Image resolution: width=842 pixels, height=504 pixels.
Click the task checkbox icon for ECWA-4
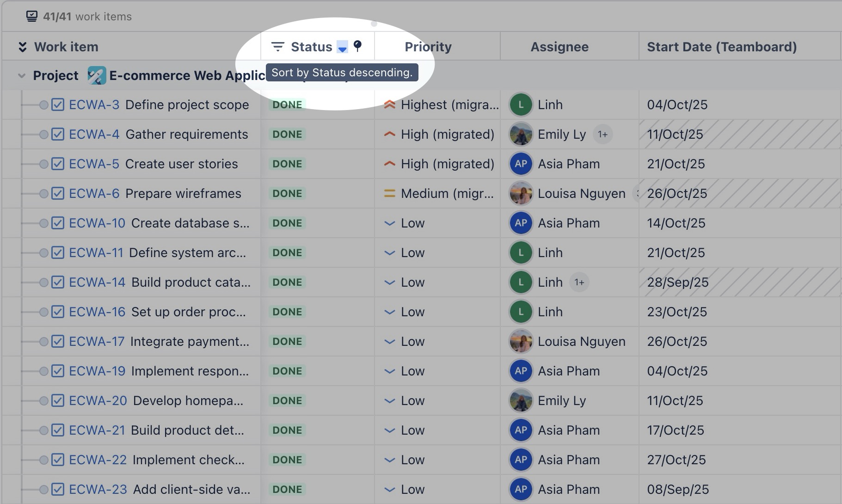pyautogui.click(x=58, y=135)
